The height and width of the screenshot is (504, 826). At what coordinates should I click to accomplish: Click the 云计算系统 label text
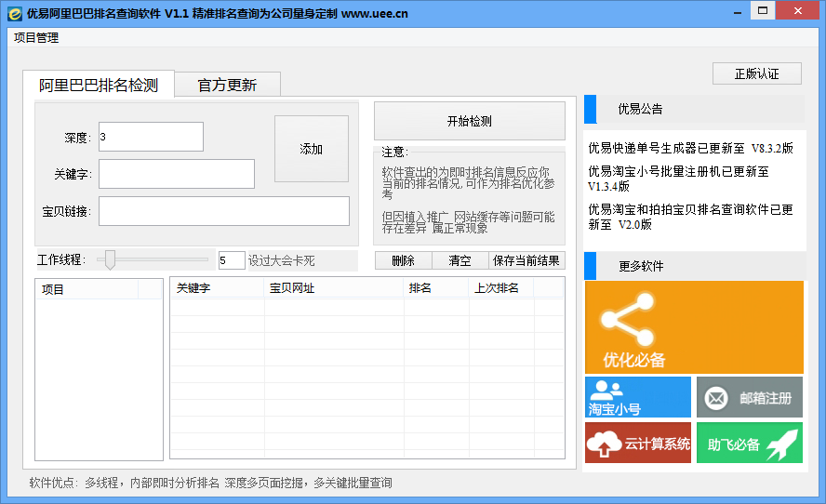pyautogui.click(x=658, y=444)
